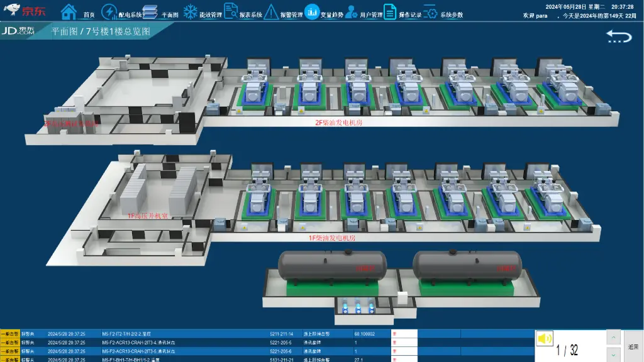Screen dimensions: 644x362
Task: Select the 变量趋势 chart icon
Action: tap(312, 11)
